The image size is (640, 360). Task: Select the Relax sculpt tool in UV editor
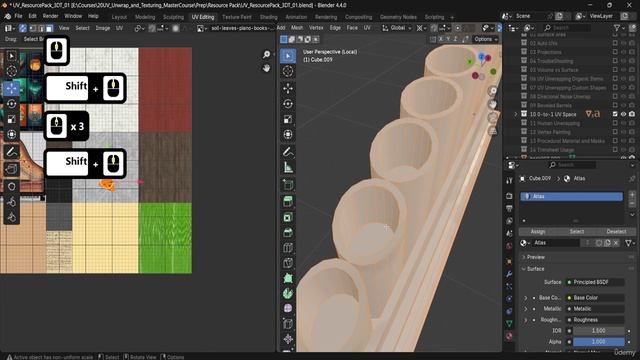pos(11,202)
